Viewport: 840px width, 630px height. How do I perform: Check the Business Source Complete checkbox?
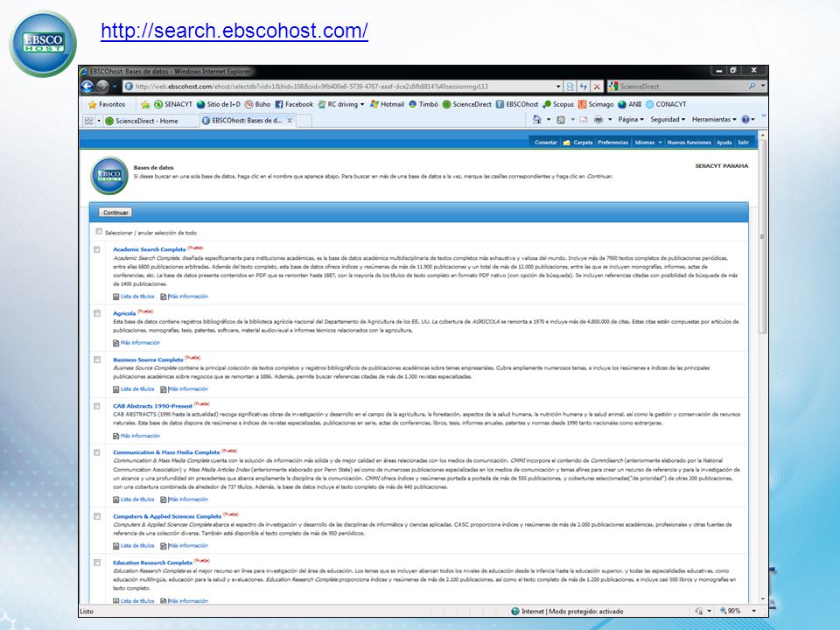pos(97,360)
